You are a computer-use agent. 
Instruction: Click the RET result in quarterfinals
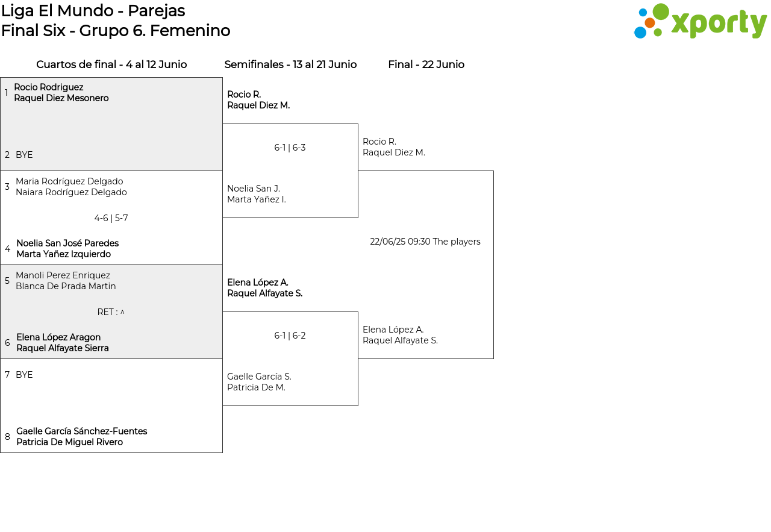[111, 312]
